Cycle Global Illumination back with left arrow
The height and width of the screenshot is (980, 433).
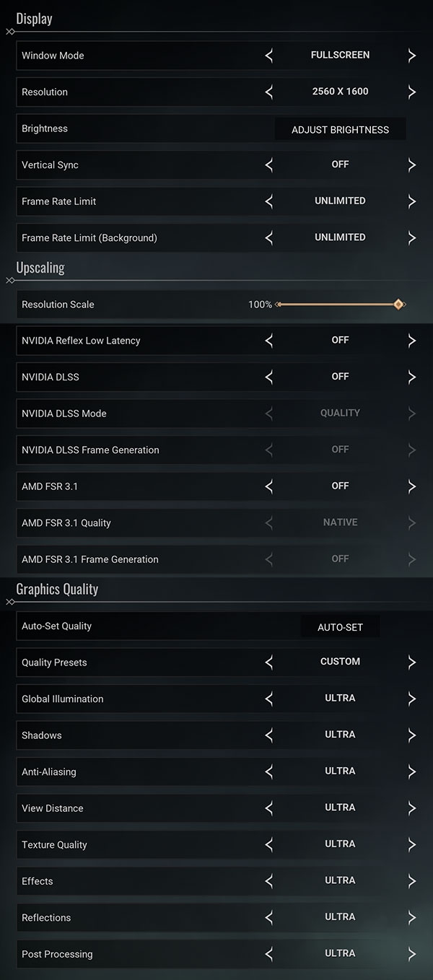(x=269, y=699)
